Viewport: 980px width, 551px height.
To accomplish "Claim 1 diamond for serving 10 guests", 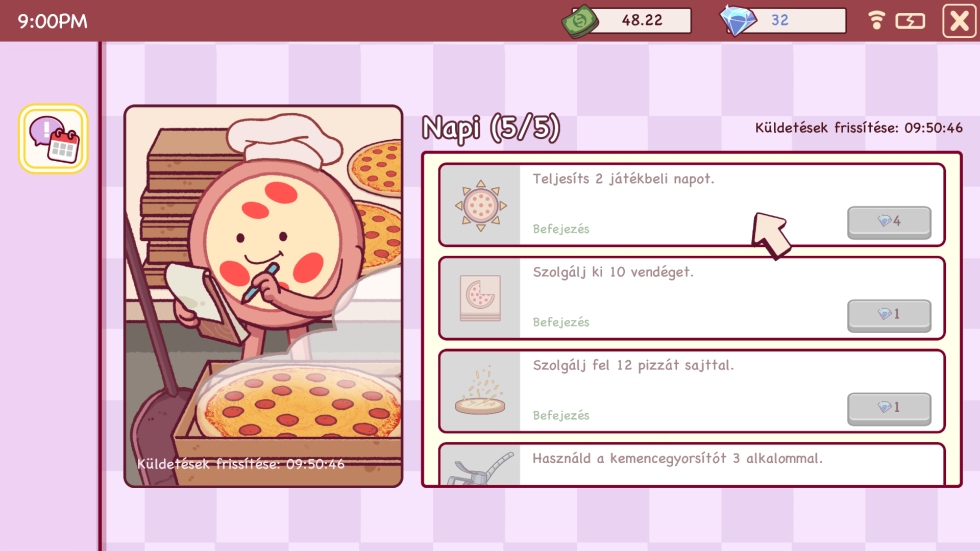I will pos(889,315).
